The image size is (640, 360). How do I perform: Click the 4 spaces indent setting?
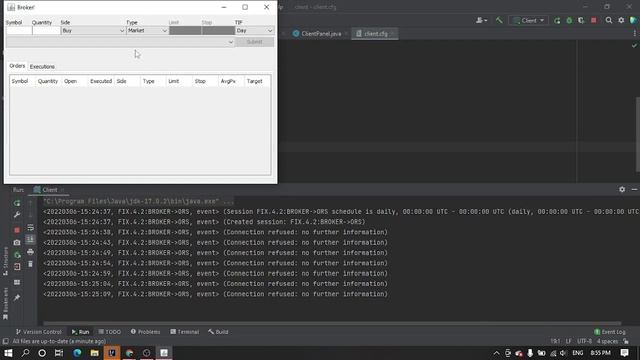[x=607, y=341]
